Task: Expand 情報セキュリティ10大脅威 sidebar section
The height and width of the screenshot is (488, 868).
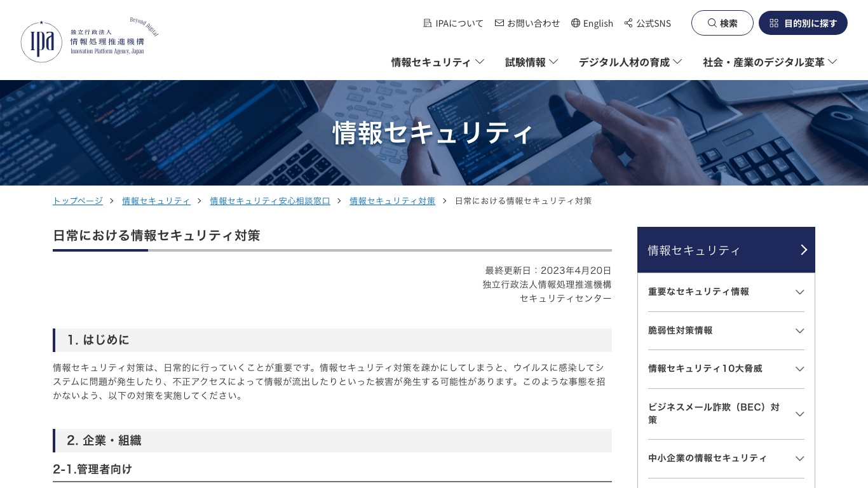Action: click(726, 369)
